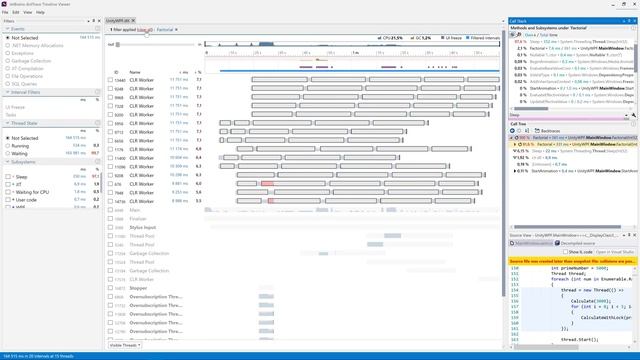Tick the checkbox for CLR Worker thread 13440

point(110,80)
